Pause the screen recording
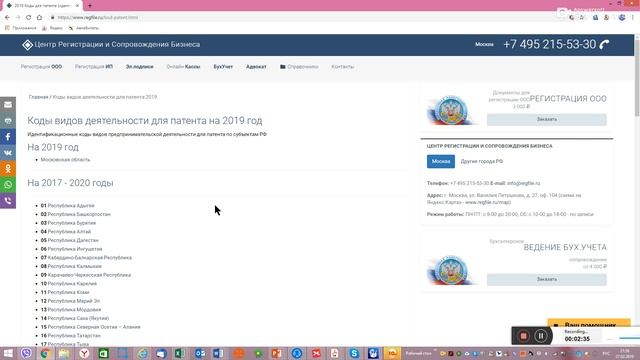Image resolution: width=640 pixels, height=360 pixels. pos(541,336)
